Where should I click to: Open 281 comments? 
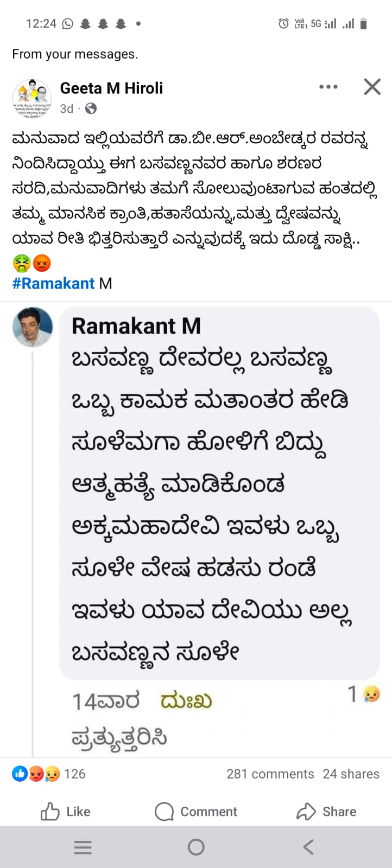(x=270, y=774)
